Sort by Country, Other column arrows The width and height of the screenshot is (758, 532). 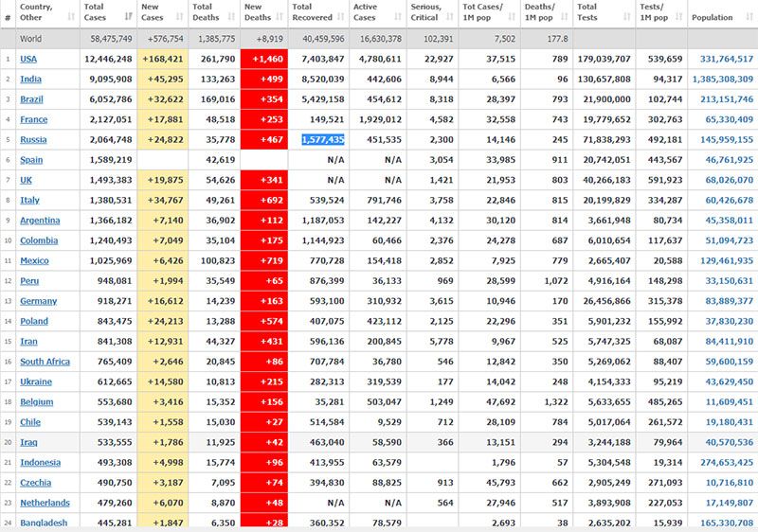(x=72, y=17)
